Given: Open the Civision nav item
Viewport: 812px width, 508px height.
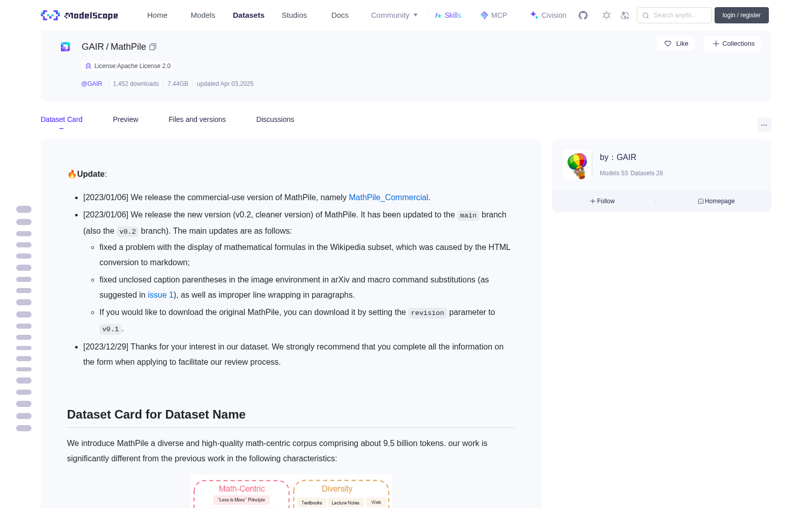Looking at the screenshot, I should pyautogui.click(x=548, y=15).
